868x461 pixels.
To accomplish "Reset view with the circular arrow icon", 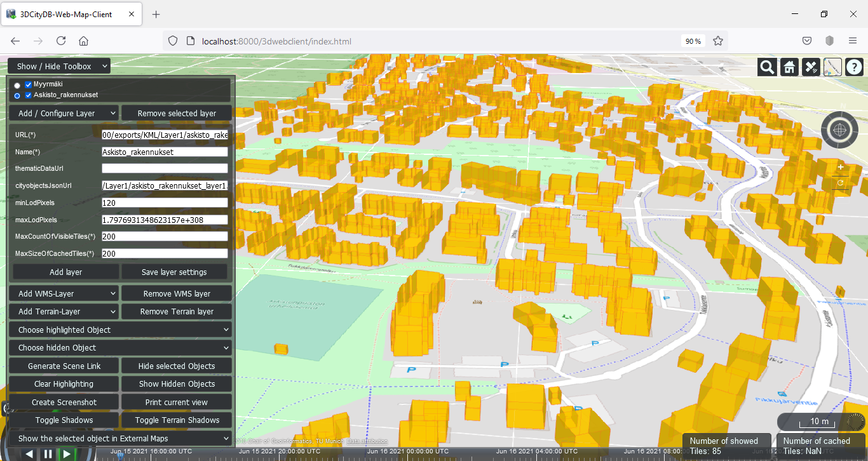I will point(840,183).
